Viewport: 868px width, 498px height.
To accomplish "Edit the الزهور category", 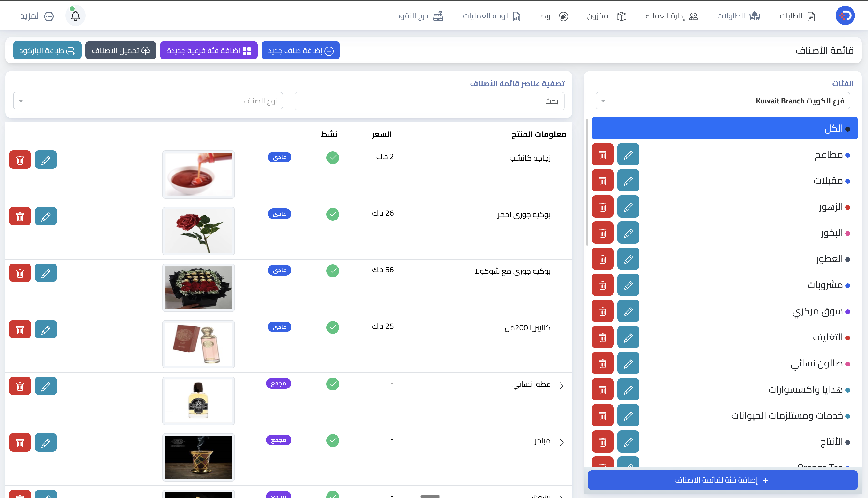I will (628, 207).
